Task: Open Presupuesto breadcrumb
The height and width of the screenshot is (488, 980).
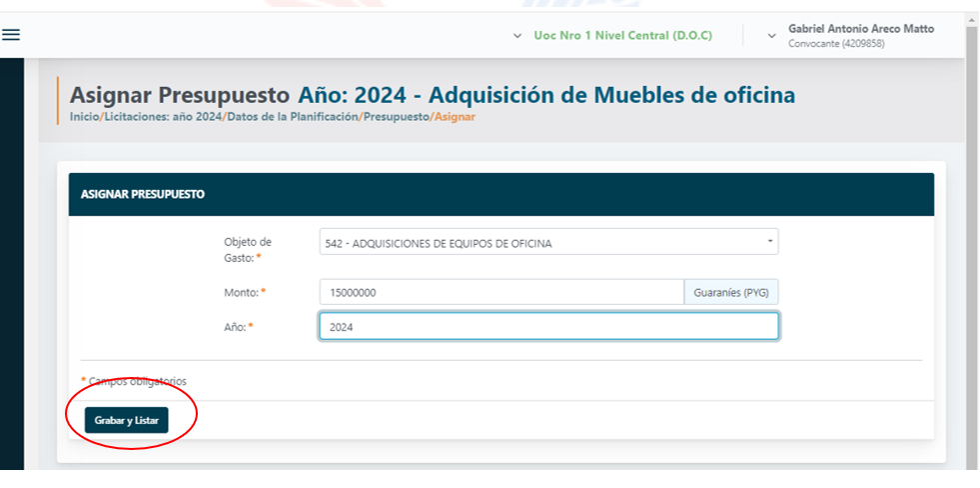Action: click(397, 117)
